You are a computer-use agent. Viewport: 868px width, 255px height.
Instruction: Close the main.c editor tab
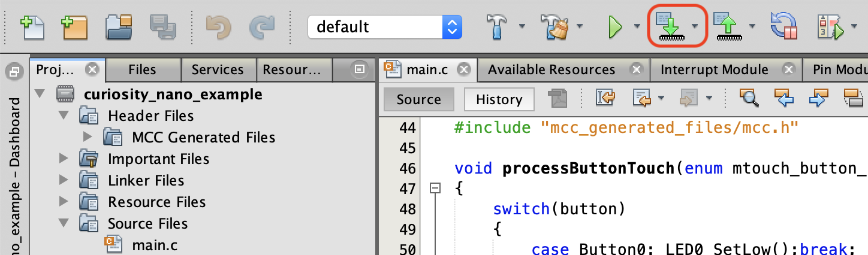point(463,69)
